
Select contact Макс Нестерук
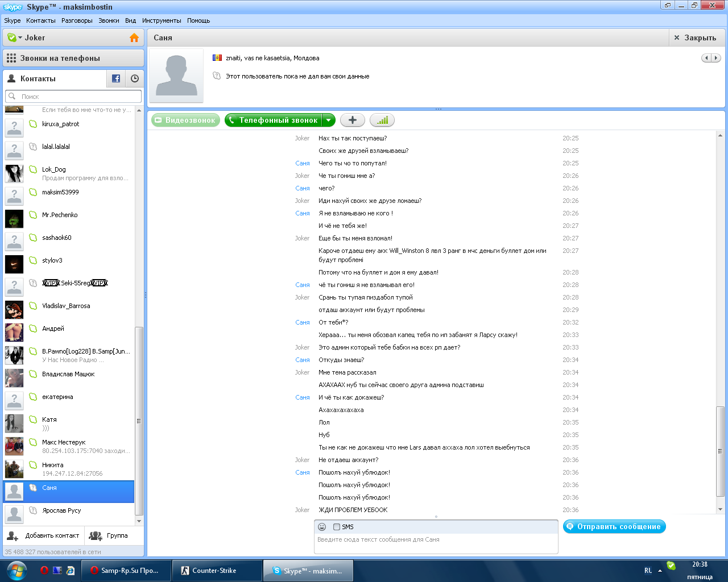point(69,446)
